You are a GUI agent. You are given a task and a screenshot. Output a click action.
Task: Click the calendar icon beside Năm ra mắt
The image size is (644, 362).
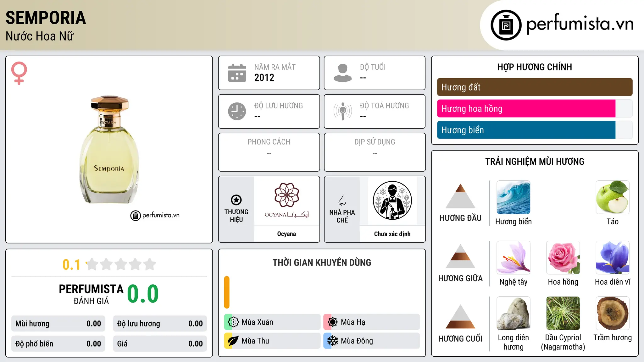(x=237, y=73)
